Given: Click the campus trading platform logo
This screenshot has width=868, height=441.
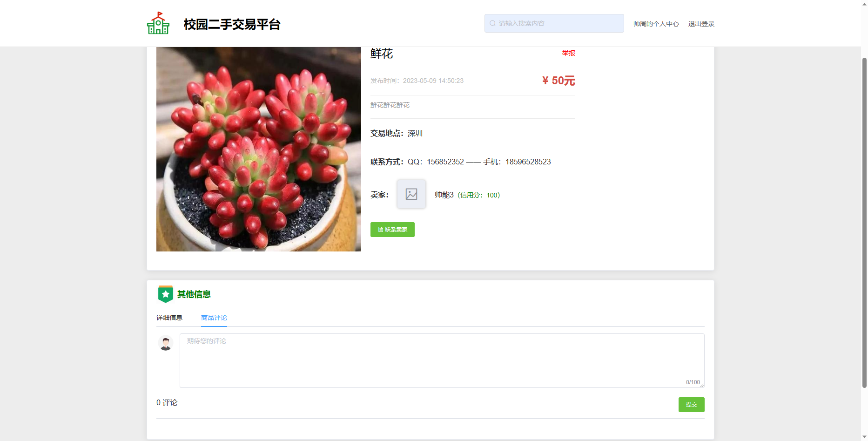Looking at the screenshot, I should [x=158, y=23].
